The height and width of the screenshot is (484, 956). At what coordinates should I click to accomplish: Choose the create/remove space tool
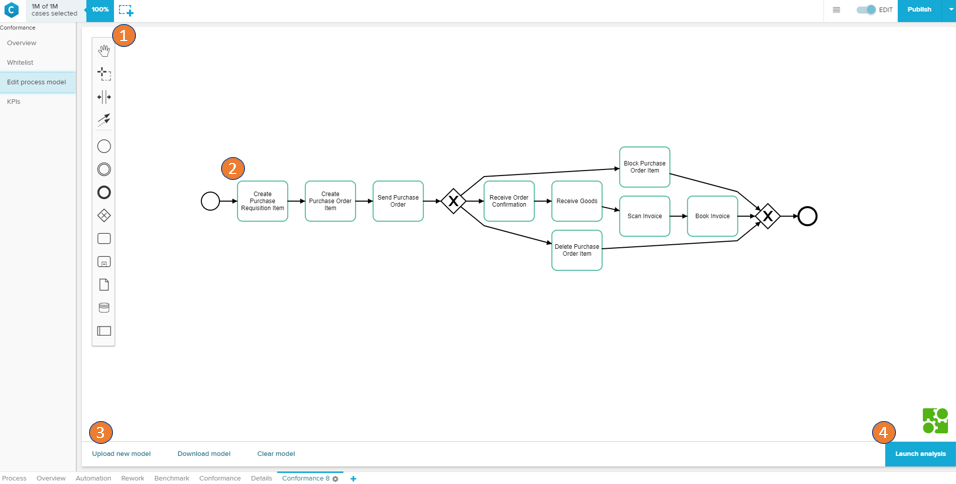click(x=104, y=97)
